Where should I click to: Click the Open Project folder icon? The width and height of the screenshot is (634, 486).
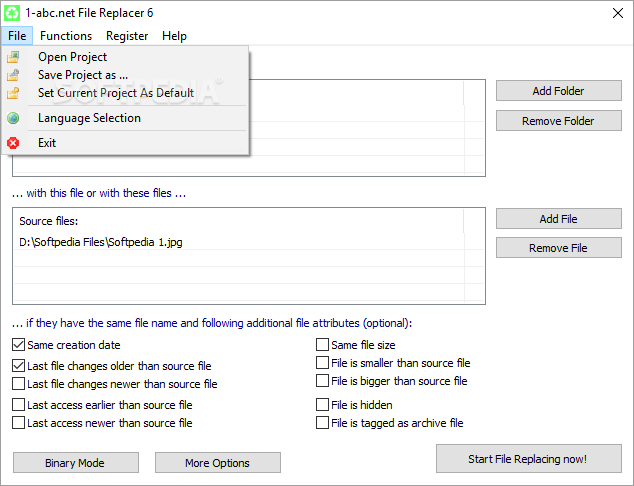click(x=13, y=57)
